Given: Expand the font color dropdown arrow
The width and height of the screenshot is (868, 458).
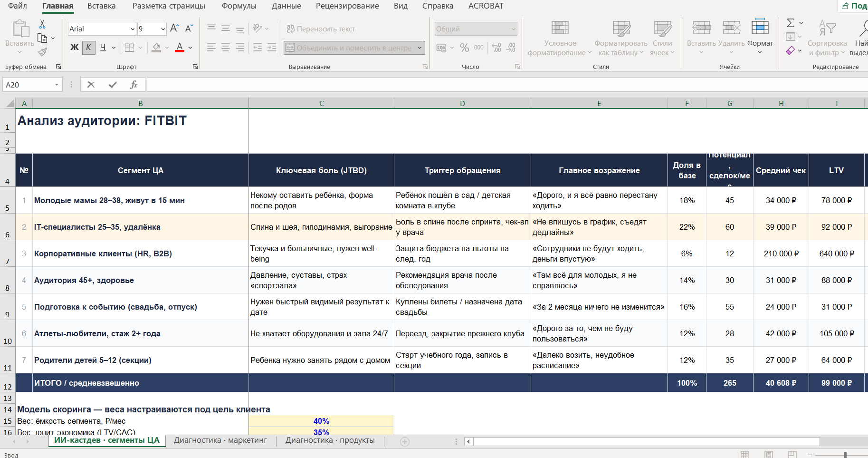Looking at the screenshot, I should coord(191,48).
